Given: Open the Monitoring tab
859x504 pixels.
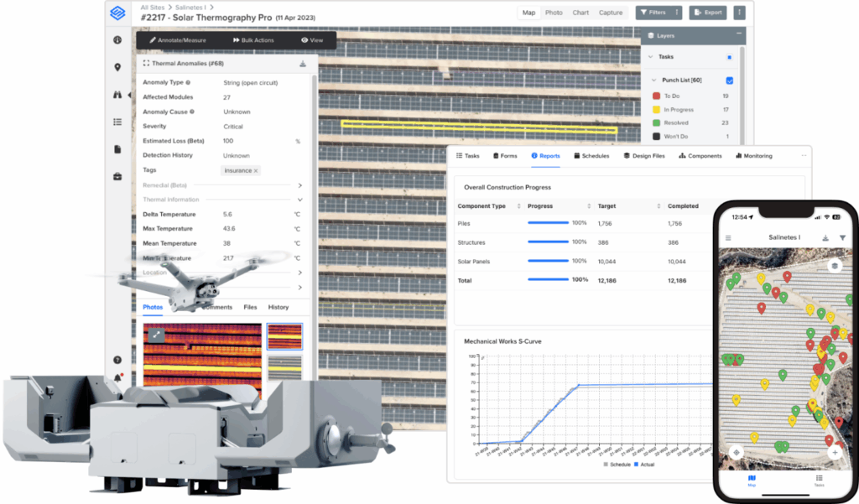Looking at the screenshot, I should tap(754, 156).
